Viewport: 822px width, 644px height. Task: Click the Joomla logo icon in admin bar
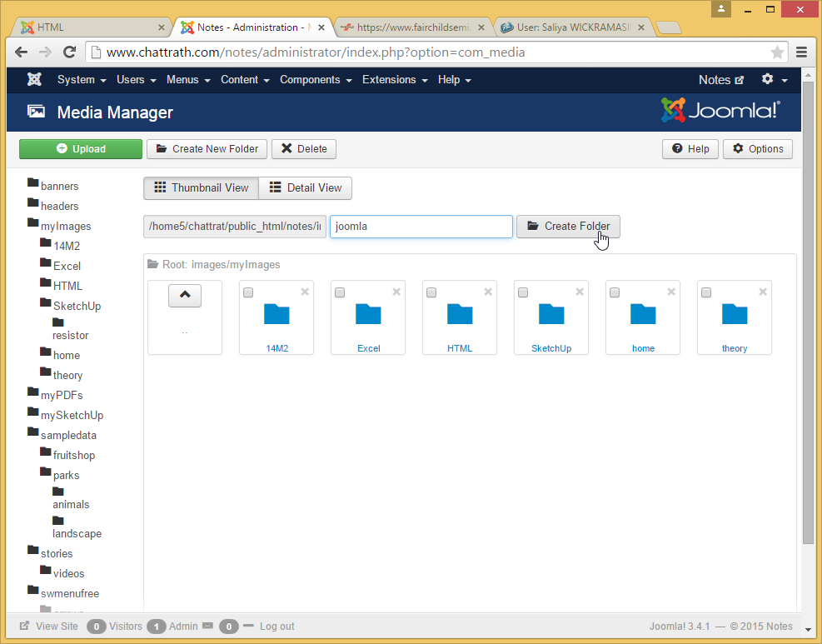[34, 80]
